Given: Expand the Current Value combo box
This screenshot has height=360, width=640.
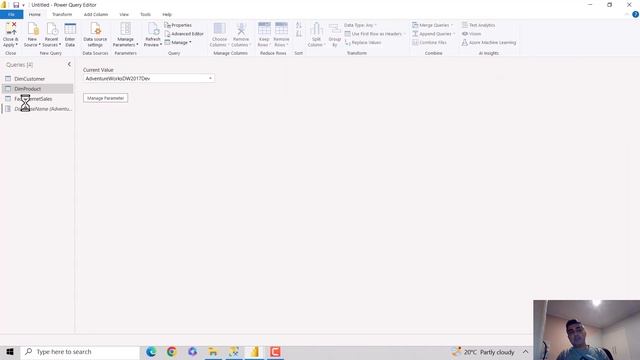Looking at the screenshot, I should [x=210, y=78].
